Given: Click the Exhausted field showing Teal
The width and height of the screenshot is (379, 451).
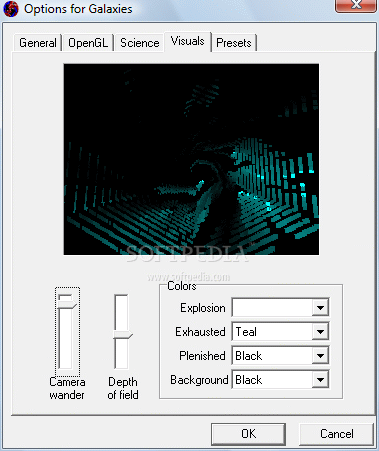Looking at the screenshot, I should coord(280,332).
